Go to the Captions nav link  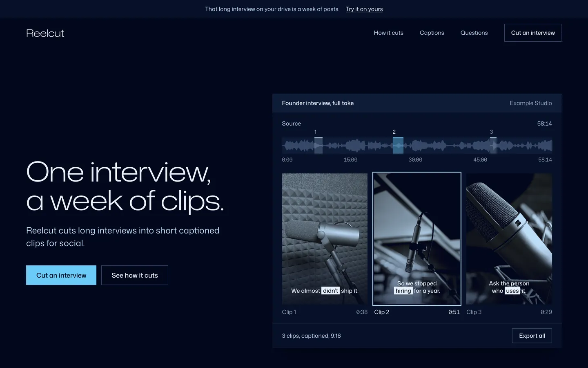click(432, 33)
